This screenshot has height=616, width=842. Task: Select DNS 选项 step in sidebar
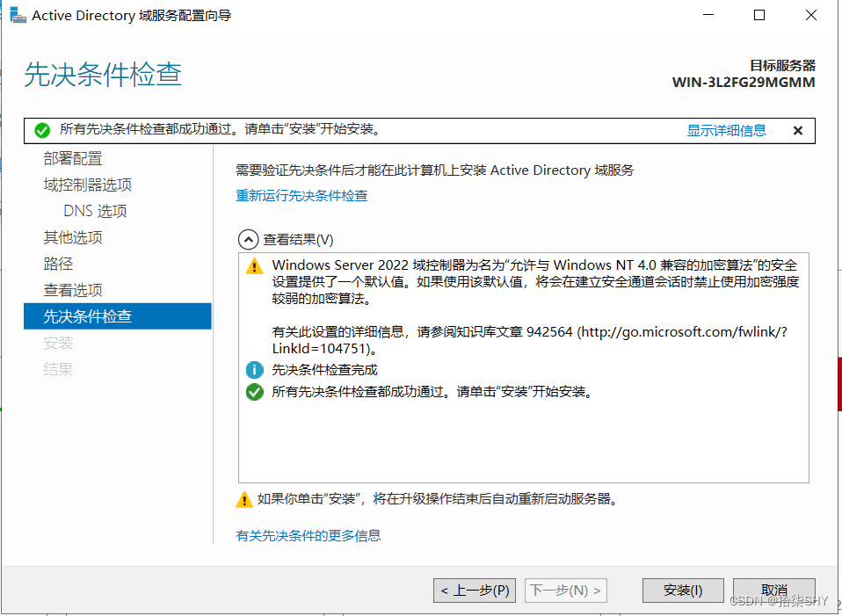point(95,211)
